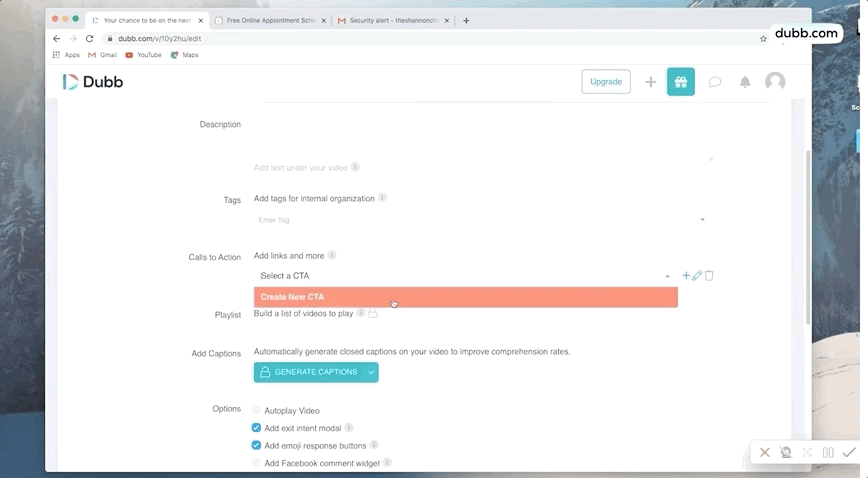The height and width of the screenshot is (478, 868).
Task: Edit the selected CTA with the pencil icon
Action: click(697, 275)
